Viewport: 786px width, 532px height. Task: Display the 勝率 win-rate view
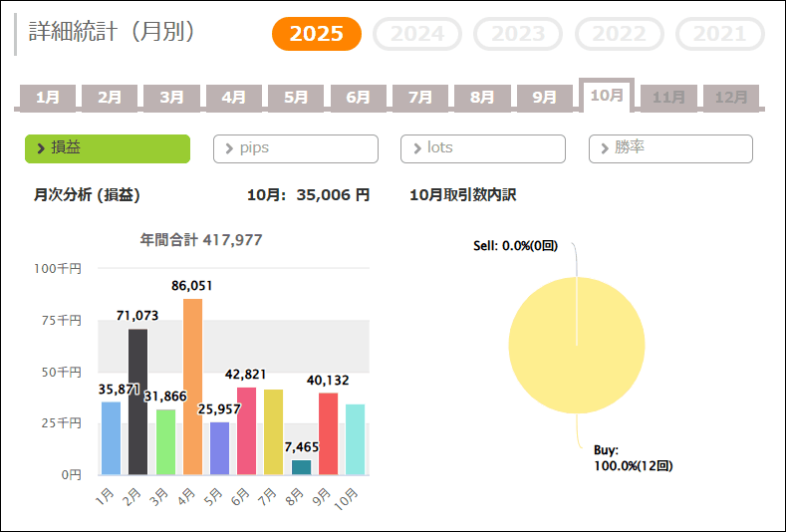point(670,148)
